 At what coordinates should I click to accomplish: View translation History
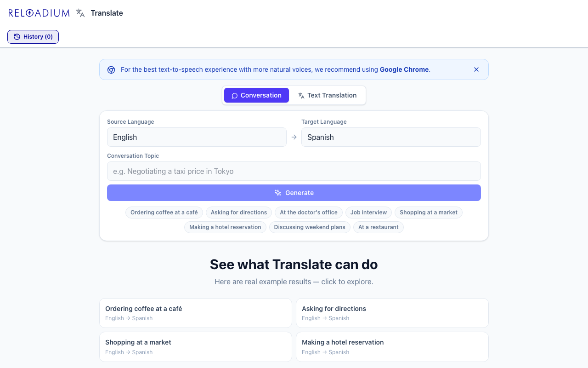tap(33, 36)
